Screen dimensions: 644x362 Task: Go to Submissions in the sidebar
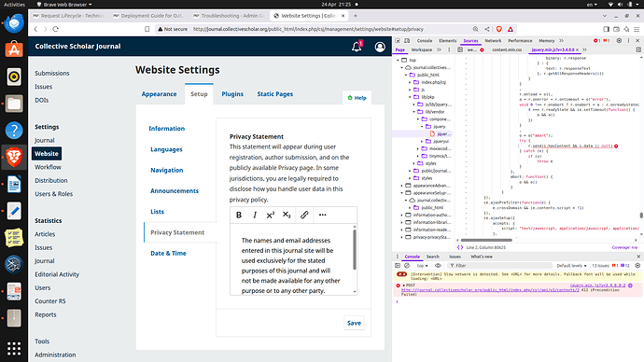coord(52,73)
